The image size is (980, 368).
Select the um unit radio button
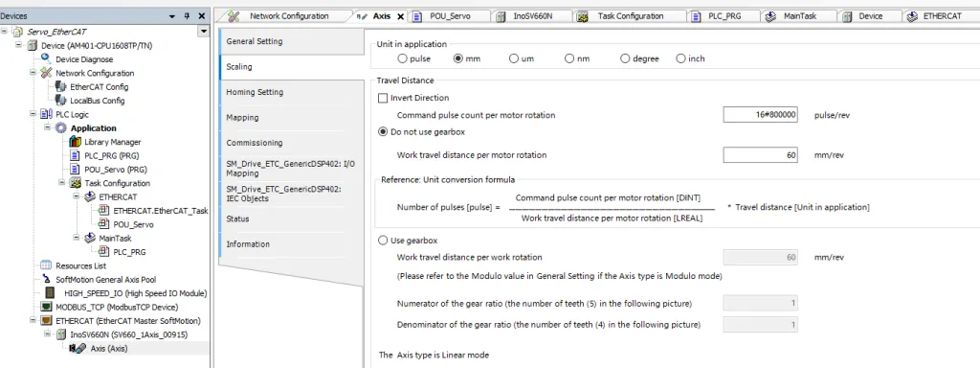tap(514, 58)
